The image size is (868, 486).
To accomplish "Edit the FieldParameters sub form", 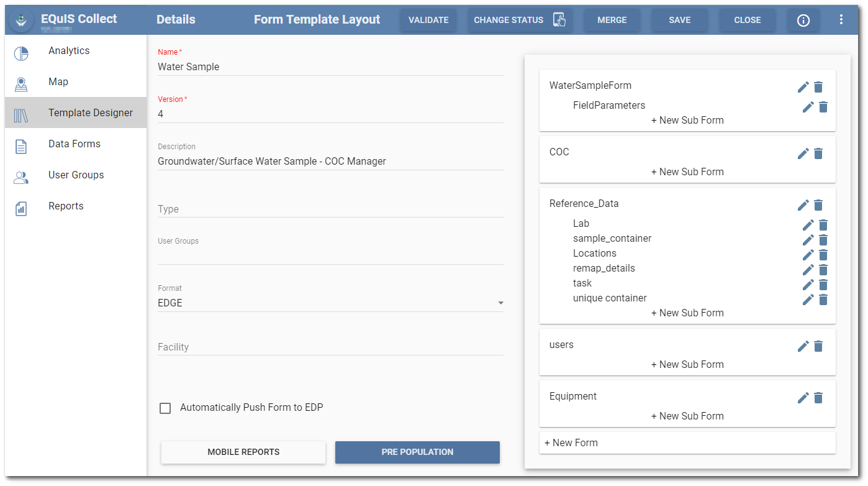I will coord(808,107).
